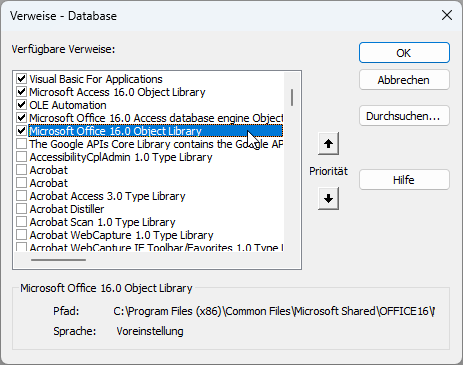Check Acrobat Scan 1.0 Type Library checkbox
This screenshot has height=365, width=463.
22,222
